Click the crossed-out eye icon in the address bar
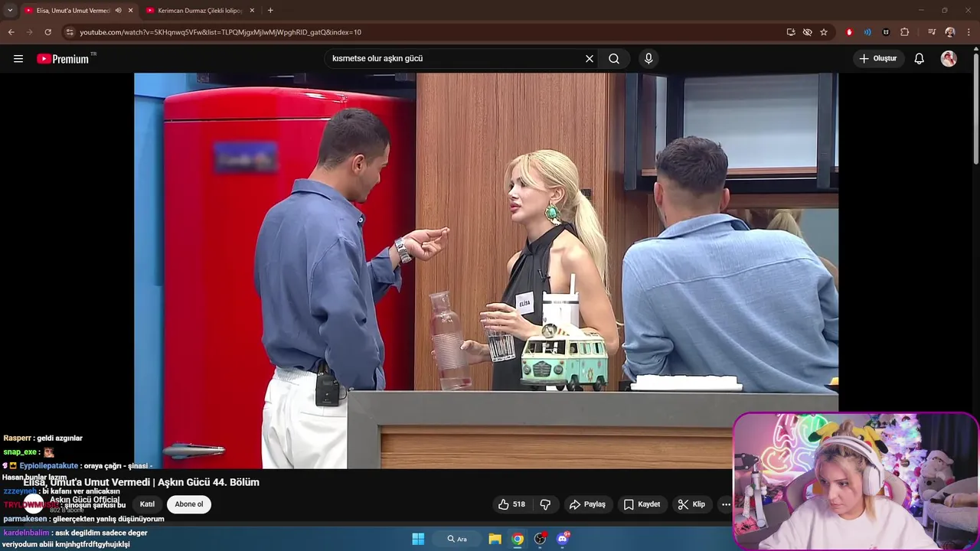Screen dimensions: 980x551 tap(807, 32)
